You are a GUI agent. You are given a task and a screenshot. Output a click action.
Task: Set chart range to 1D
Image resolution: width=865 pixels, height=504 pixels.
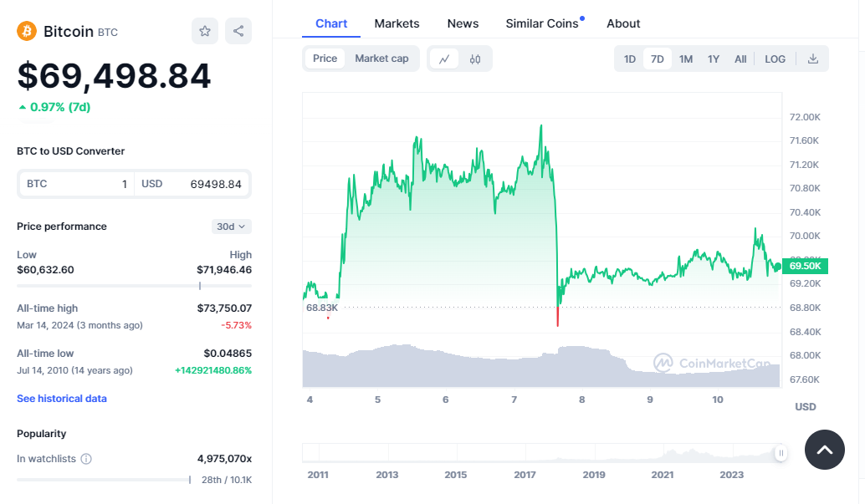629,59
